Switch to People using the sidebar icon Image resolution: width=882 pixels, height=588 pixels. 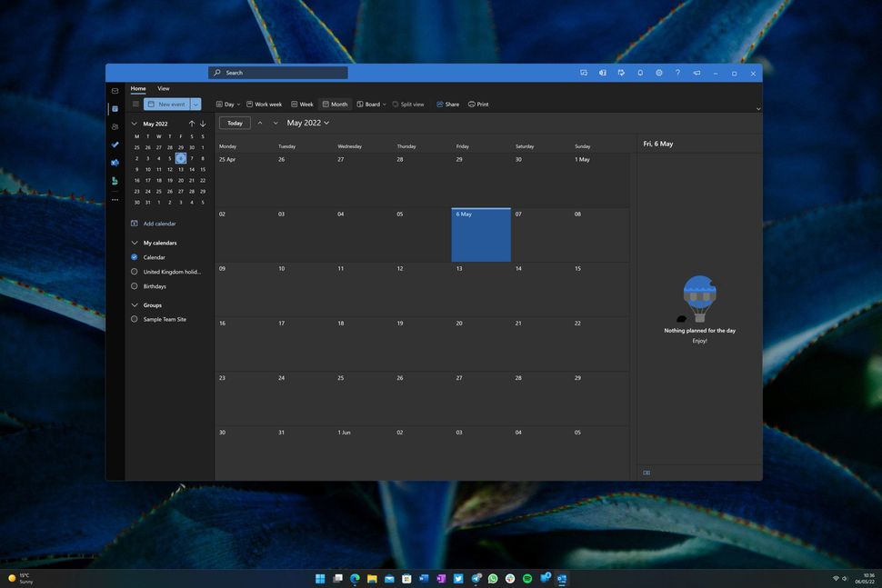coord(115,125)
